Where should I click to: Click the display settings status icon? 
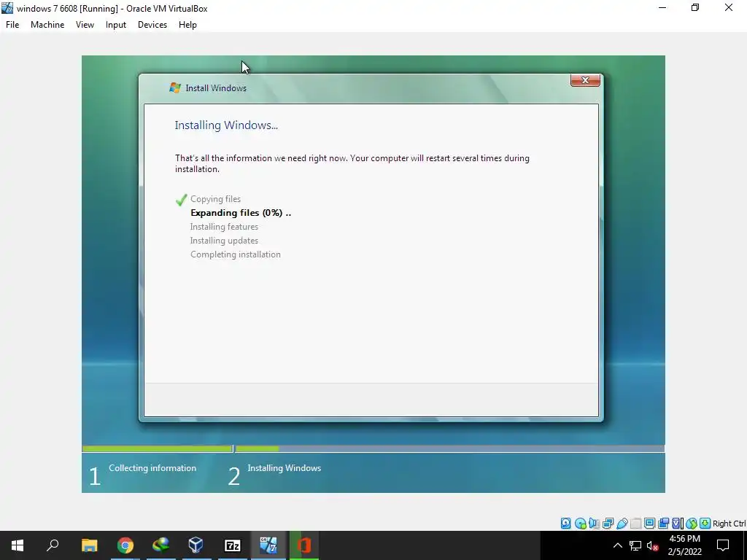pos(649,524)
